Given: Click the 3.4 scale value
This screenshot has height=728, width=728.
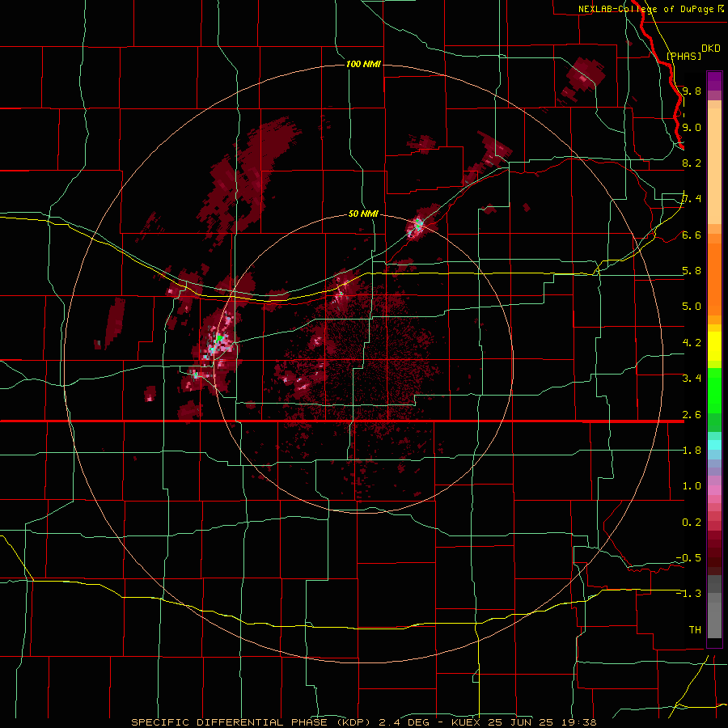Looking at the screenshot, I should click(692, 378).
